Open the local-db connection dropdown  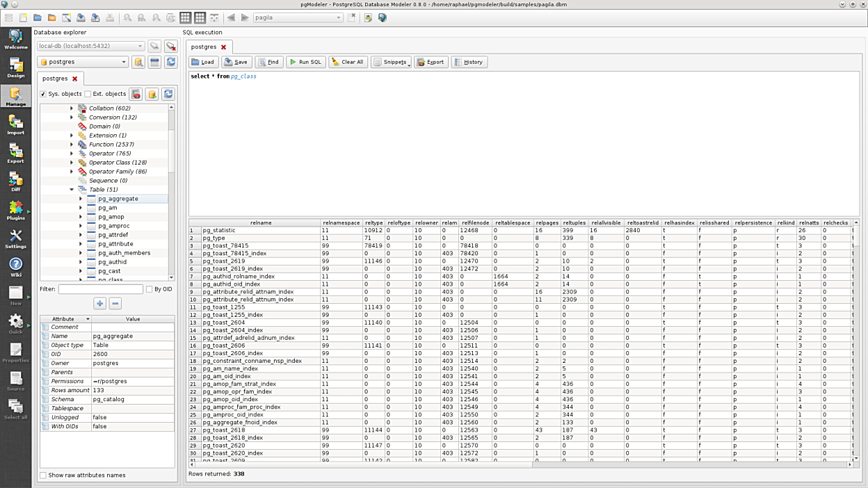point(90,47)
